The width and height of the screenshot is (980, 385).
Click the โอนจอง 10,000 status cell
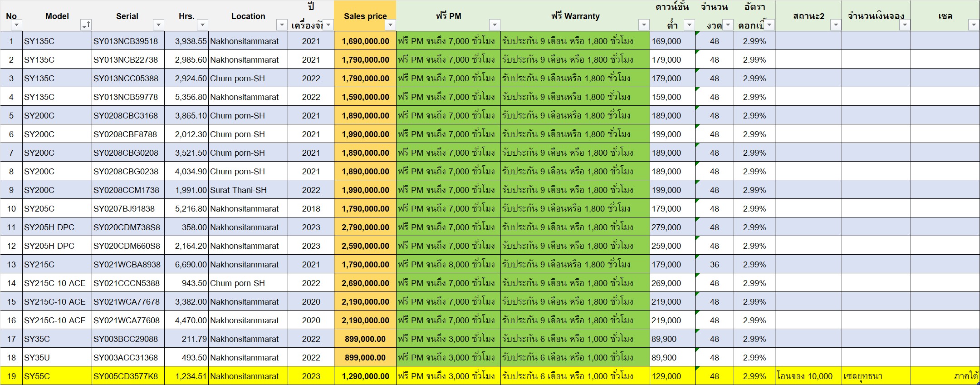pos(808,376)
